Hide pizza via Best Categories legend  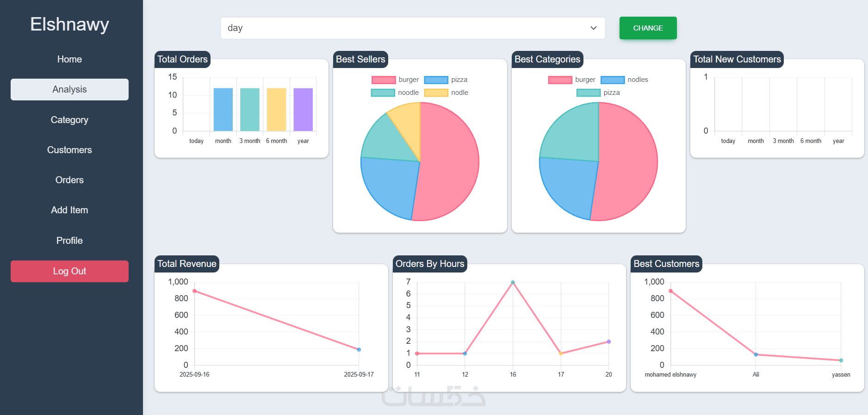(x=598, y=93)
